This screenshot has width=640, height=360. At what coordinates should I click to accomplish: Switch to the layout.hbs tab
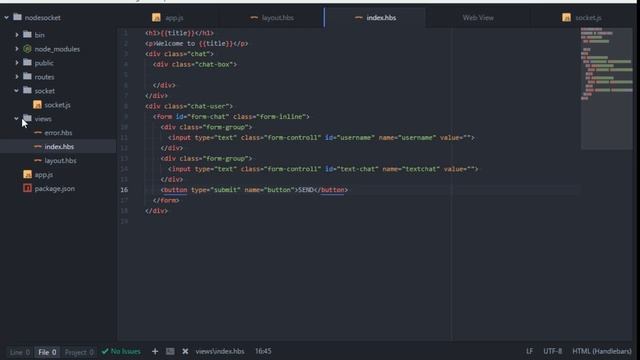272,18
